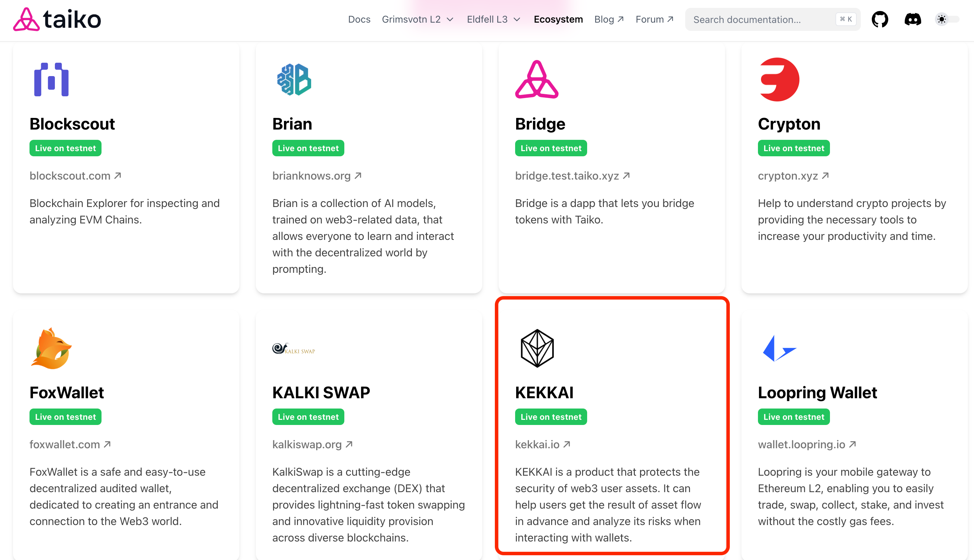
Task: Open the kalkiswap.org link
Action: [312, 444]
